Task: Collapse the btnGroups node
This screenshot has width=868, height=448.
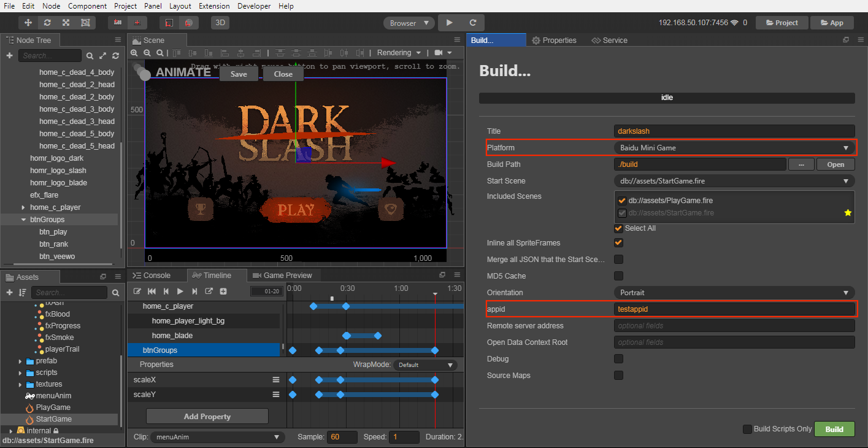Action: point(23,220)
